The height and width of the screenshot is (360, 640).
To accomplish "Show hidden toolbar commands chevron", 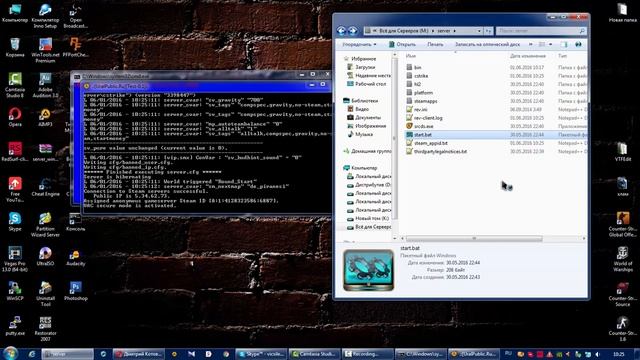I will click(531, 44).
